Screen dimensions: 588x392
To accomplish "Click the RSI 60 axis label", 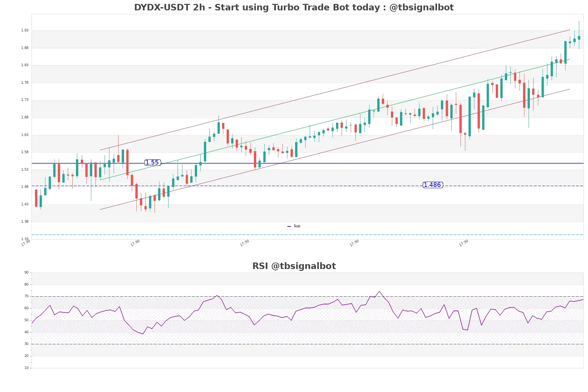I will pos(26,308).
